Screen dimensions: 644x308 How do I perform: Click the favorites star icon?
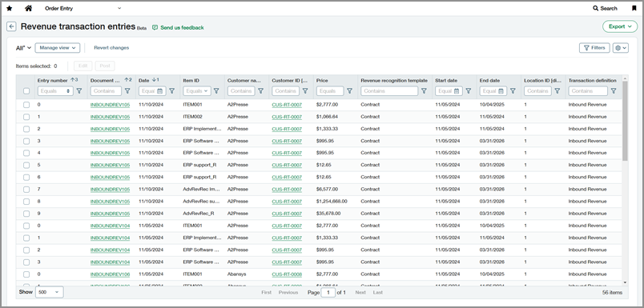tap(10, 8)
